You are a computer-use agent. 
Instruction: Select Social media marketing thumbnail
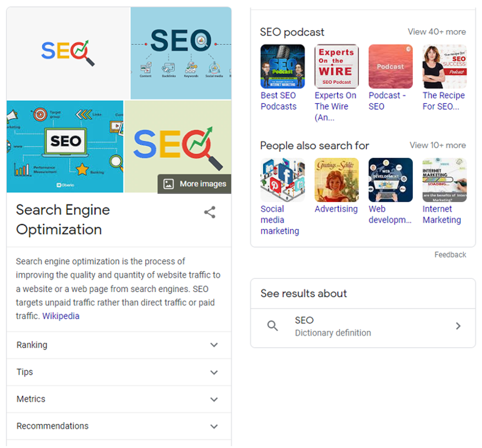pyautogui.click(x=283, y=180)
